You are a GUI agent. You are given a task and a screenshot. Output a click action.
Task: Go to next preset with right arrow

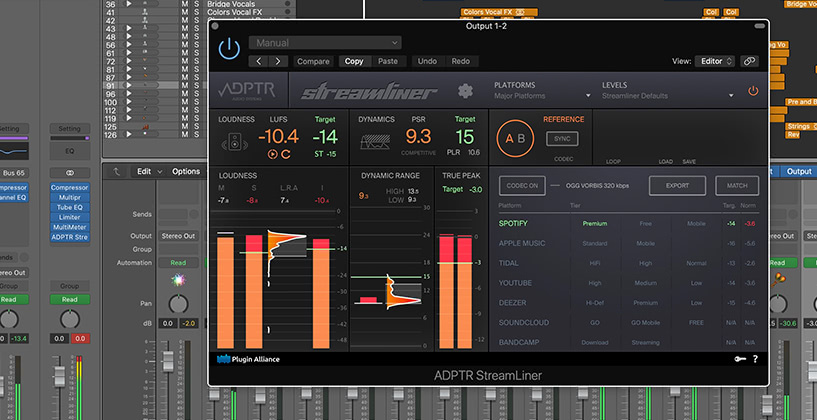tap(278, 61)
